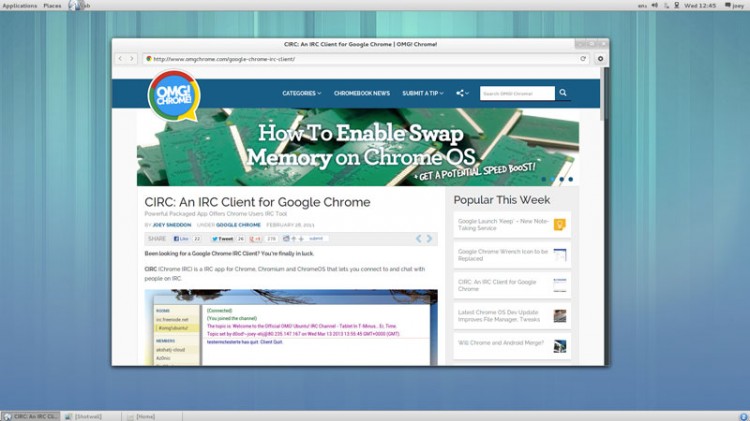Click the OMG! Chrome! site logo

click(x=174, y=95)
